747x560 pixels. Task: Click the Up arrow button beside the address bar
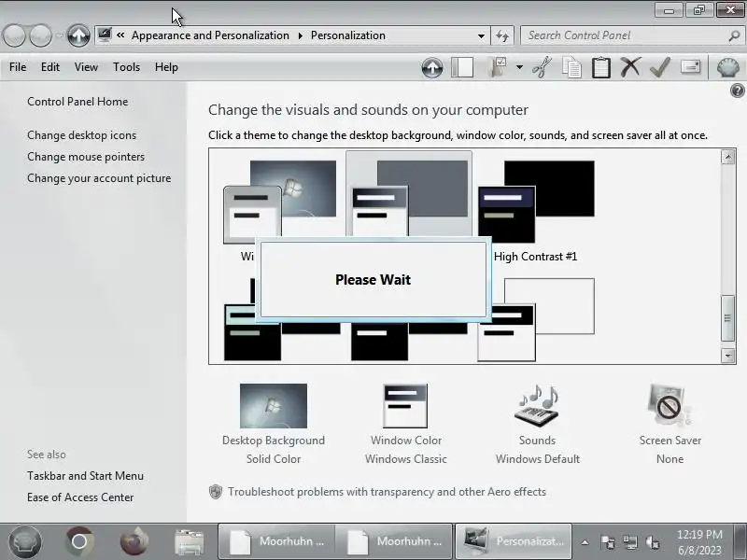click(78, 35)
